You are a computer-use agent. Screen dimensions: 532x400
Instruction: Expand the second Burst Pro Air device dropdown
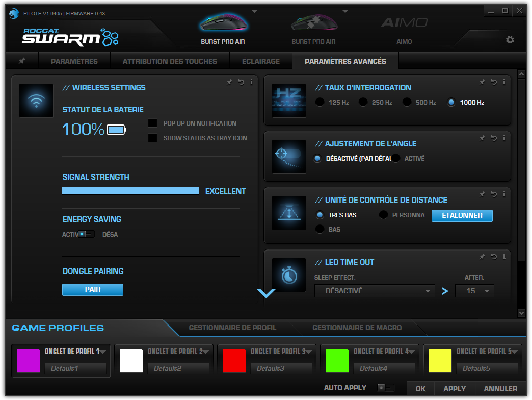pyautogui.click(x=345, y=12)
